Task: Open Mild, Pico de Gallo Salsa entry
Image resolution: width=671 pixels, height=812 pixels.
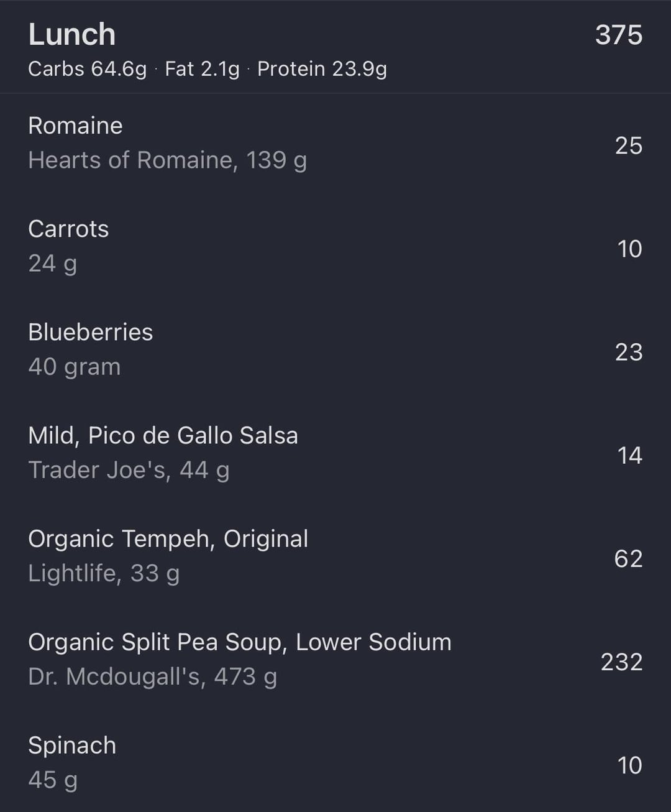Action: pyautogui.click(x=163, y=435)
